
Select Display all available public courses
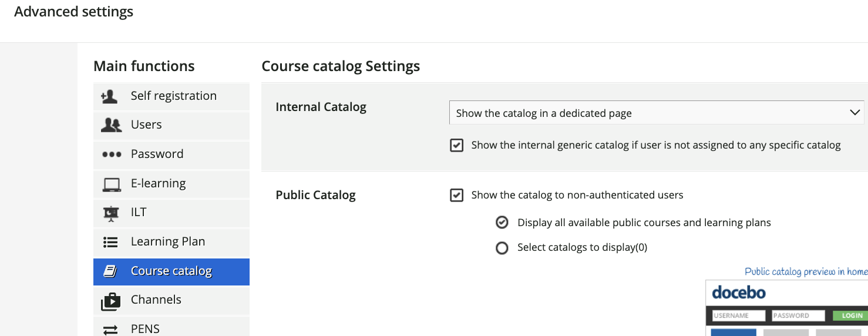[502, 223]
